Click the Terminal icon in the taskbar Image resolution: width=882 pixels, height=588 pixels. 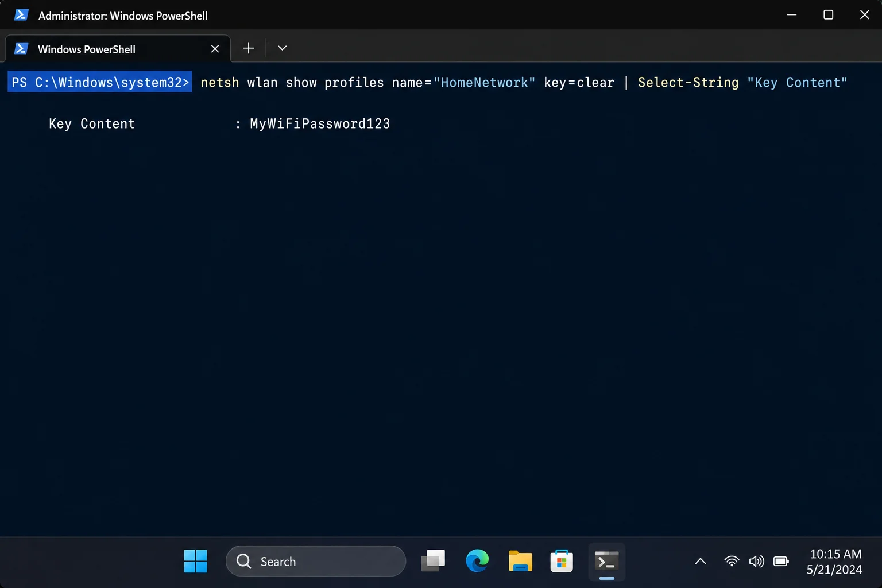coord(606,561)
